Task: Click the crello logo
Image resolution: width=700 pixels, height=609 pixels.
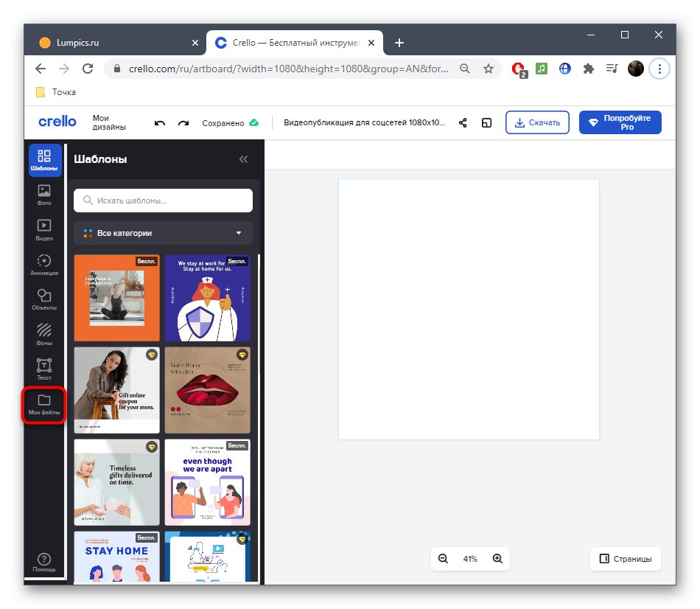Action: [x=57, y=121]
